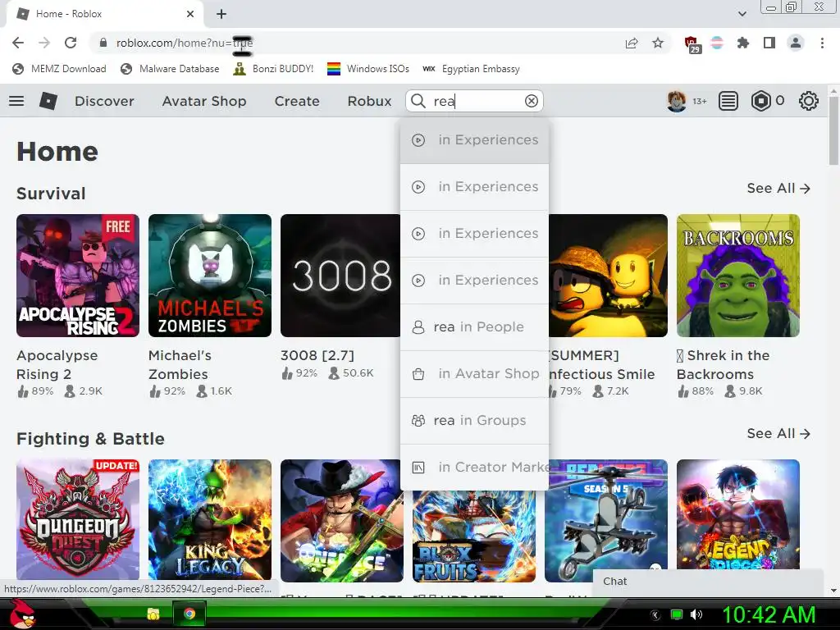This screenshot has width=840, height=630.
Task: Select 'in Creator Marketplace' suggestion
Action: 475,467
